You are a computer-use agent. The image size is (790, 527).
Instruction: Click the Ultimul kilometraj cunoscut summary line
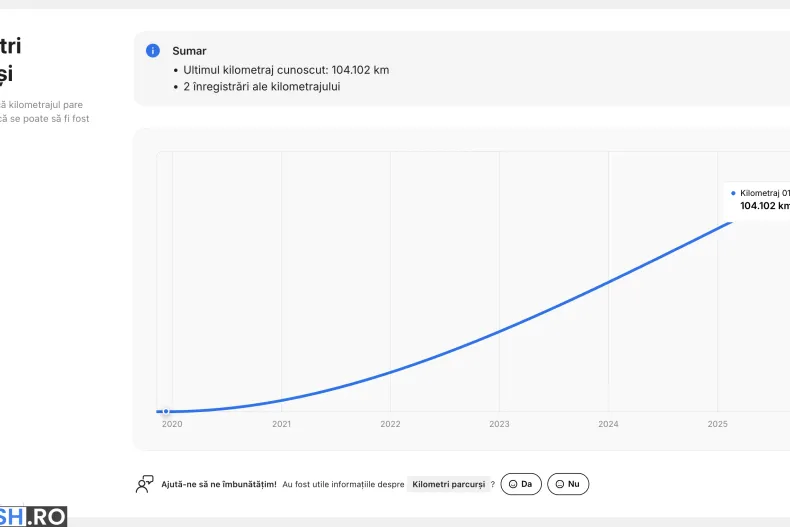tap(286, 70)
